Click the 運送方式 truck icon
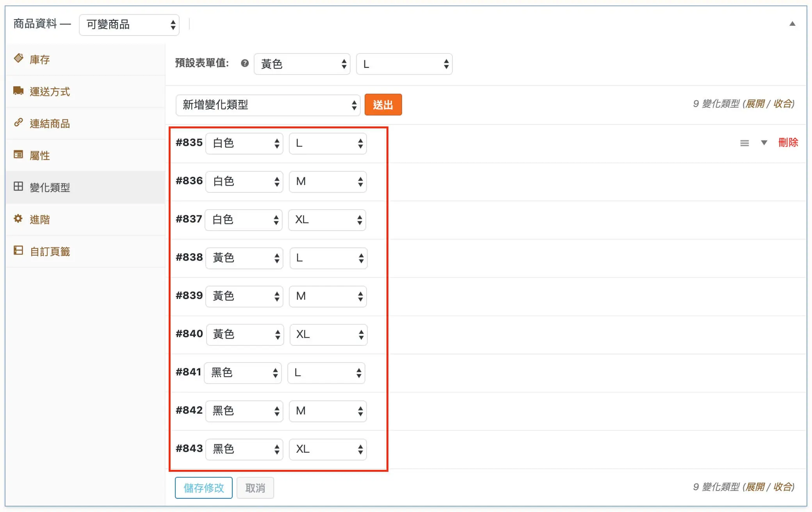812x512 pixels. coord(18,91)
